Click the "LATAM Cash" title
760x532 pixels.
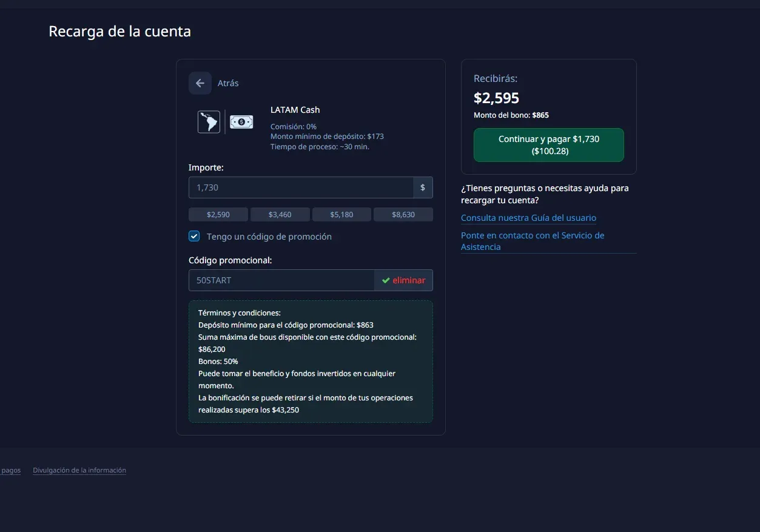295,110
